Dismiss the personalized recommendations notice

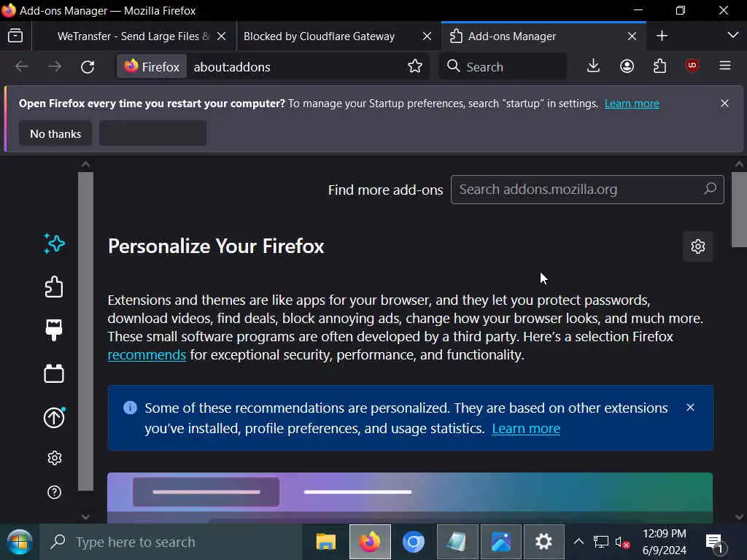point(690,407)
